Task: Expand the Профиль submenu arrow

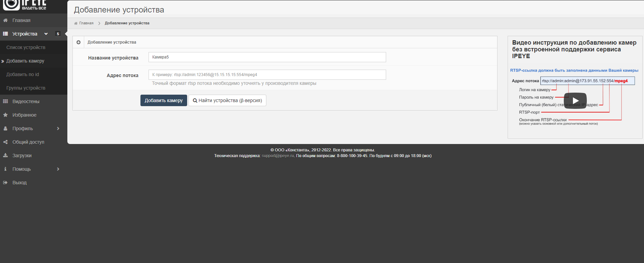Action: point(58,128)
